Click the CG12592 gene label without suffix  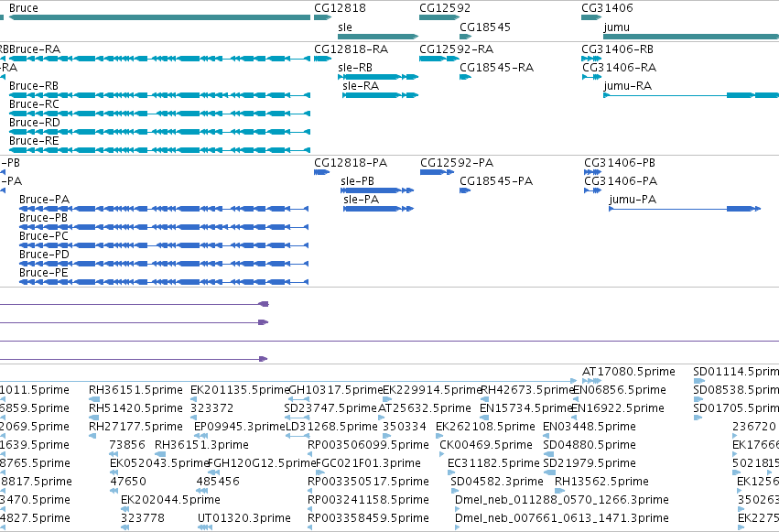(445, 8)
